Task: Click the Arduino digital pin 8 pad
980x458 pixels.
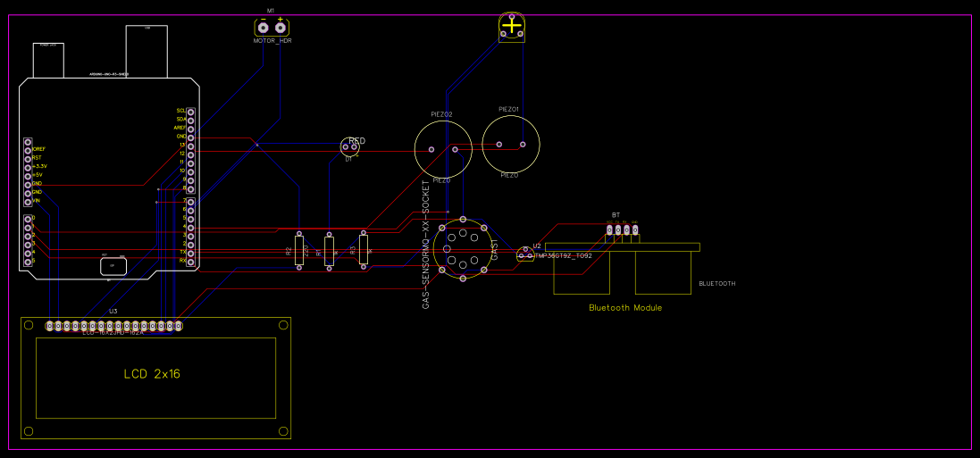Action: [x=190, y=187]
